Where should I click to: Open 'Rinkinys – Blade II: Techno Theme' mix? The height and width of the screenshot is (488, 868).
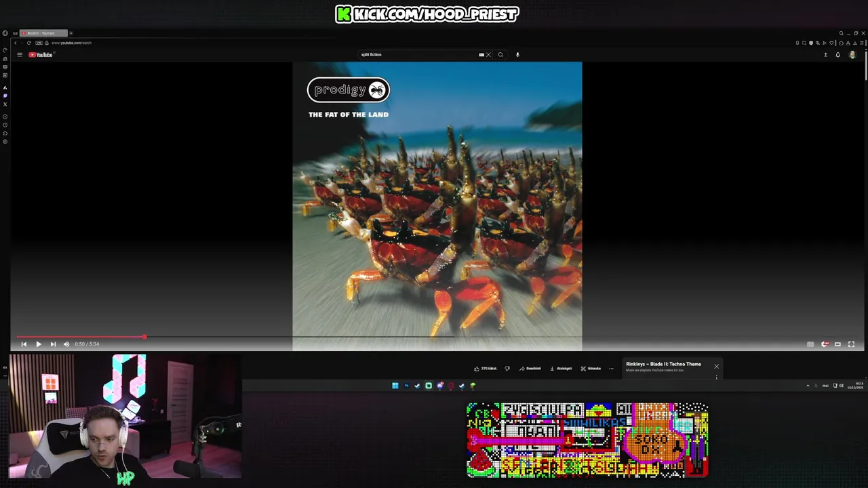point(663,364)
